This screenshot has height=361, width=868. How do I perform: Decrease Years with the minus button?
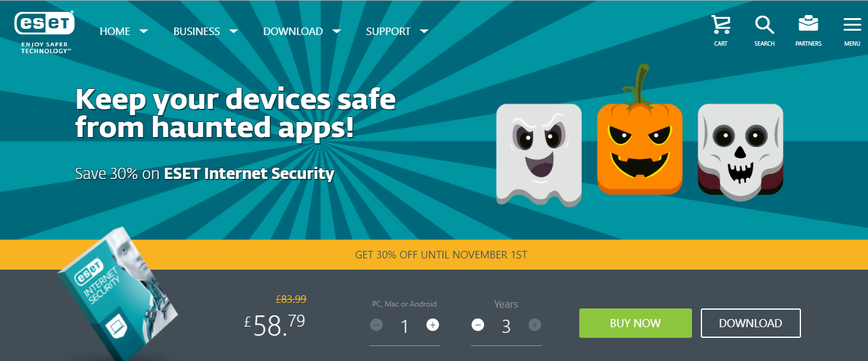tap(478, 325)
